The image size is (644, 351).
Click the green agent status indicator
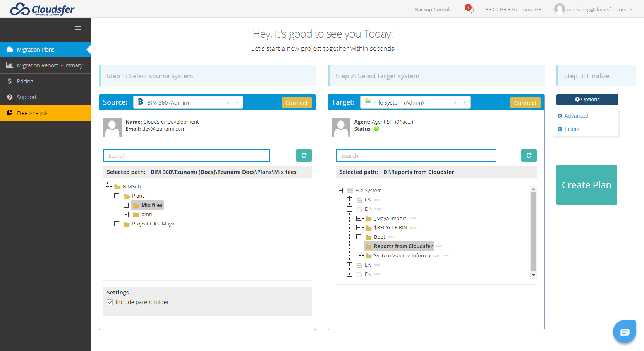(x=376, y=129)
